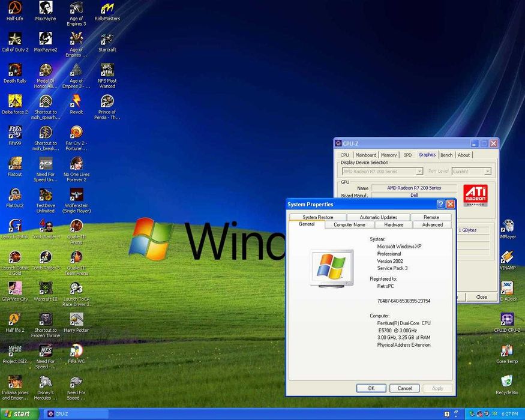Select the Prince of Persia shortcut
The width and height of the screenshot is (525, 420).
107,107
